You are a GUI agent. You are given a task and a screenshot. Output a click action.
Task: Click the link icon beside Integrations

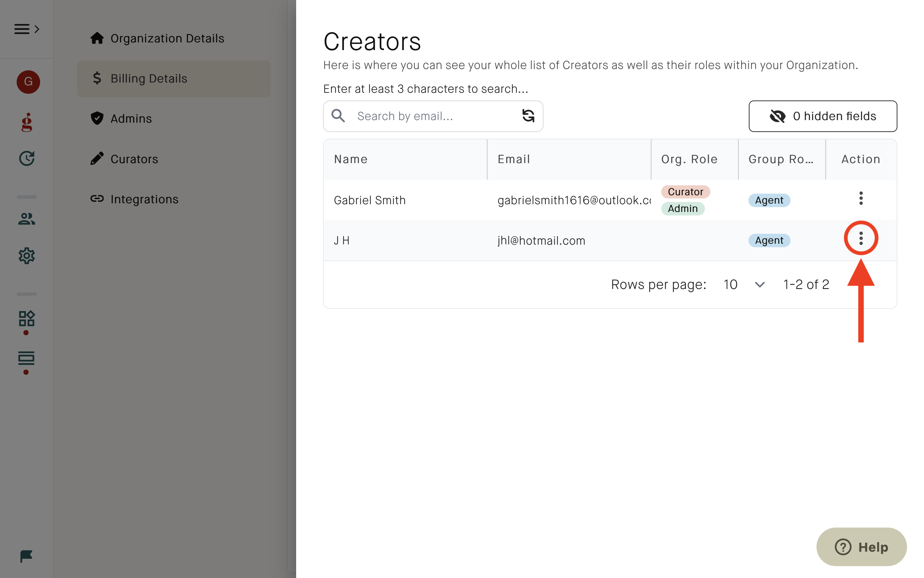(x=97, y=199)
